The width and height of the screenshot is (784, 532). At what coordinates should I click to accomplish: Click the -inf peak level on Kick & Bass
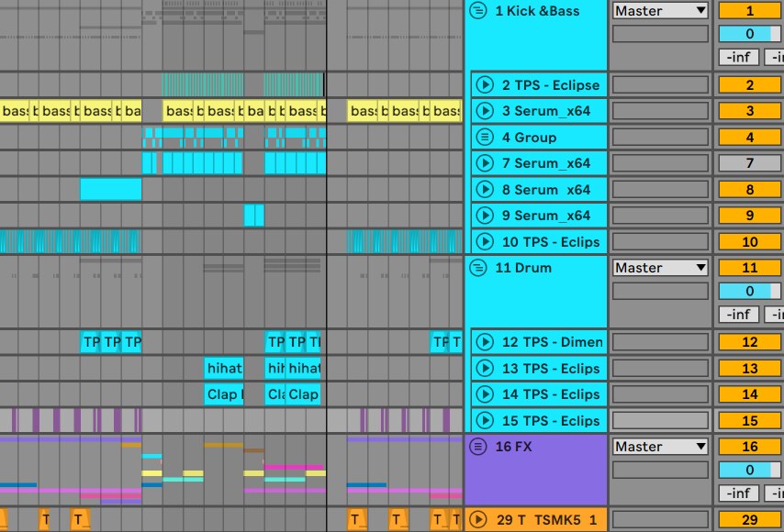[738, 57]
